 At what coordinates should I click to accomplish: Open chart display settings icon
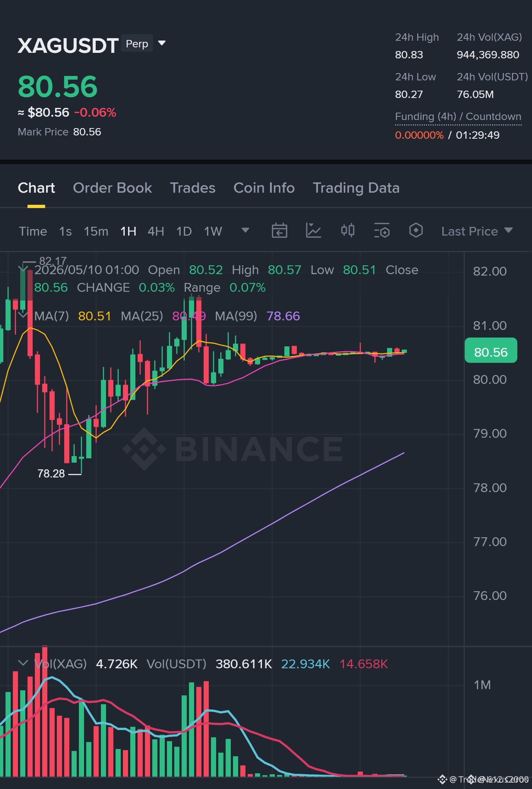[382, 231]
